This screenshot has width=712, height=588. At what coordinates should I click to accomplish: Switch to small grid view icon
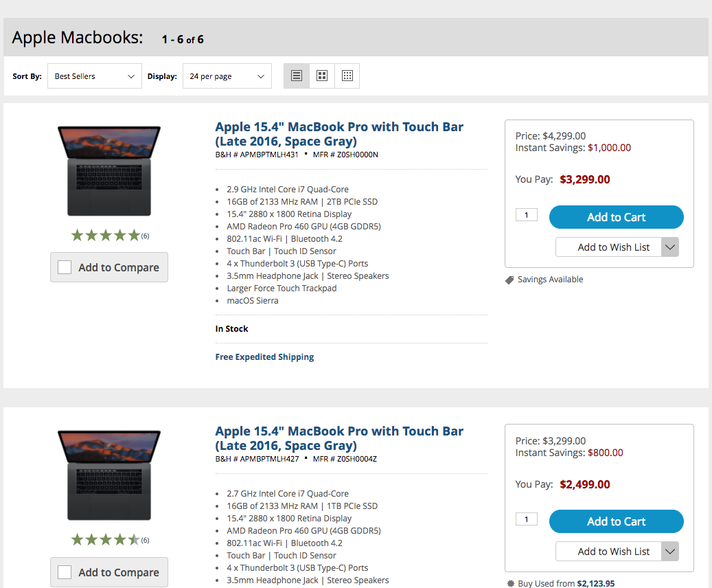point(347,76)
